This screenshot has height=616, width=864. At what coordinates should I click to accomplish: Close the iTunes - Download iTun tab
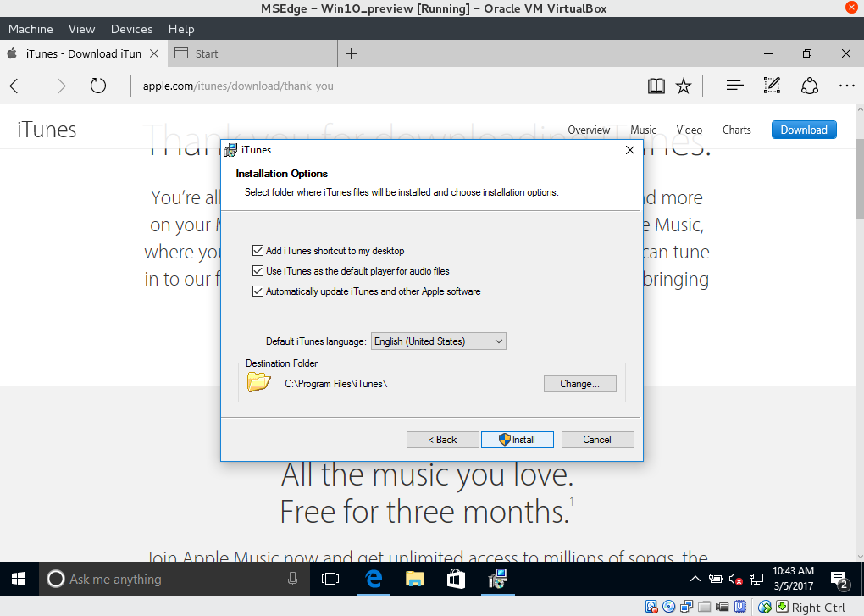pyautogui.click(x=154, y=53)
